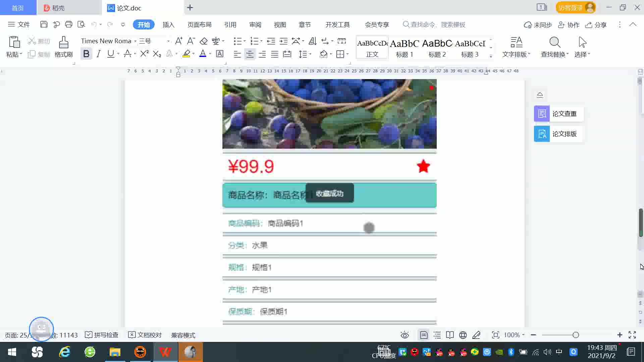This screenshot has width=644, height=362.
Task: Expand the font size 三号 dropdown
Action: 168,41
